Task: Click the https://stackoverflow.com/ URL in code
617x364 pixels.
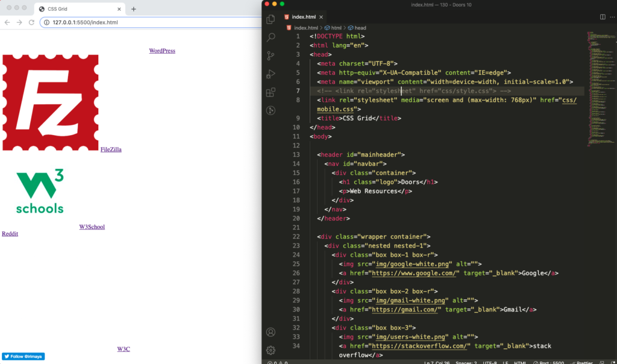Action: pos(419,346)
